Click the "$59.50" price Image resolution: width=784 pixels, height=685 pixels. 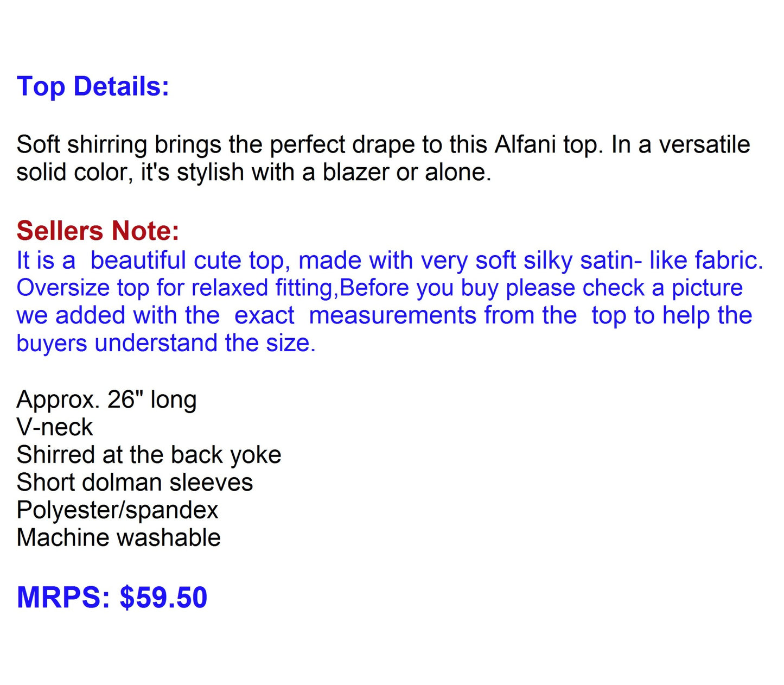pyautogui.click(x=163, y=598)
